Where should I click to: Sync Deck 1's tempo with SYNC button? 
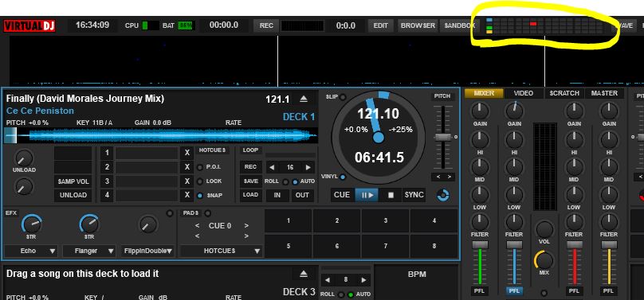click(414, 195)
